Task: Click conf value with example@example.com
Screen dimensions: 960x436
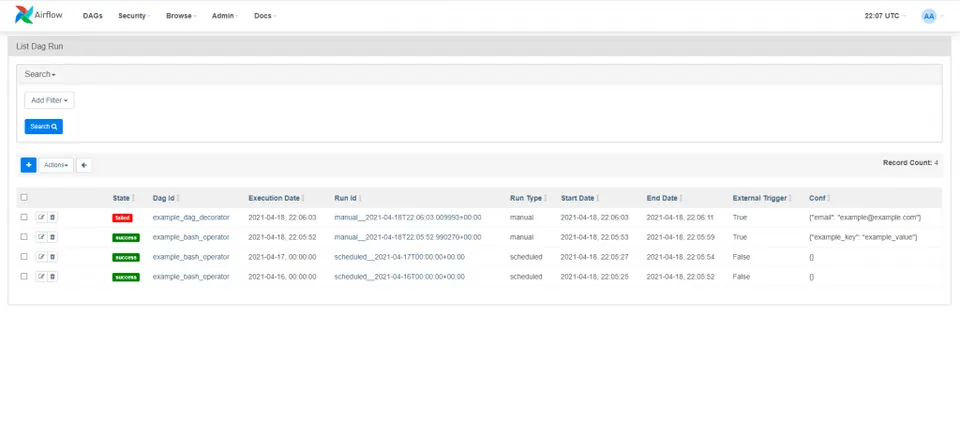Action: coord(865,217)
